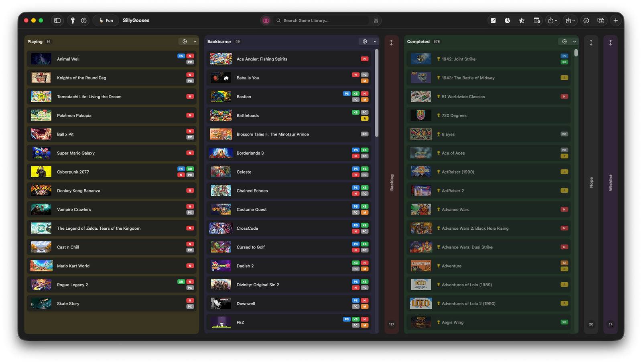The width and height of the screenshot is (642, 364).
Task: Click the Backburner list scrollbar
Action: point(376,93)
